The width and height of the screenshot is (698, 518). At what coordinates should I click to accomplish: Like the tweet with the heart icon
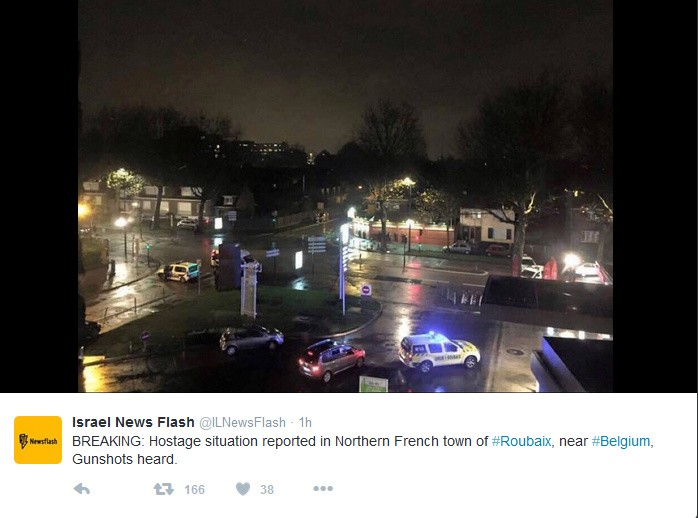pos(243,489)
